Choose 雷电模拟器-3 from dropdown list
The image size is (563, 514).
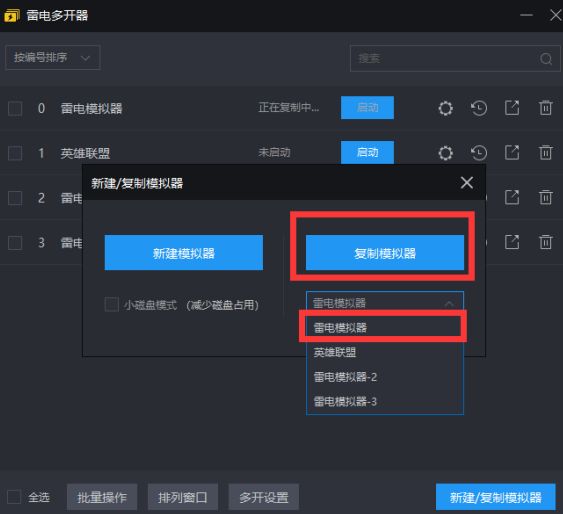[385, 401]
